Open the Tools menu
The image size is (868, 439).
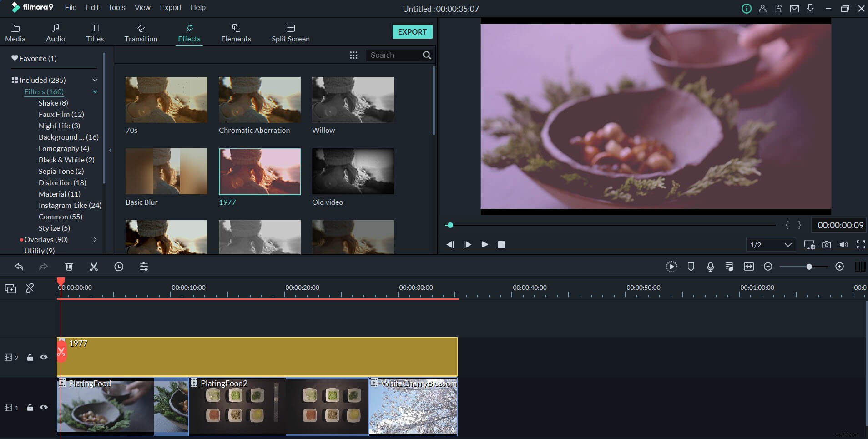coord(116,7)
